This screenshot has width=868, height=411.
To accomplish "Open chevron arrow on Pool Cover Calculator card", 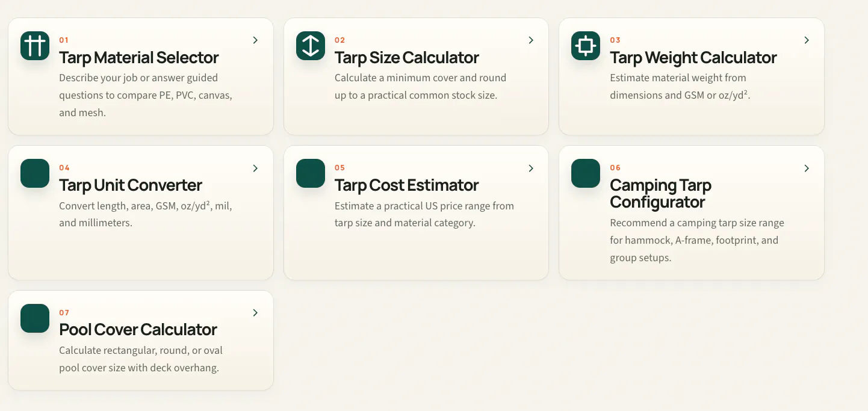I will pos(255,313).
